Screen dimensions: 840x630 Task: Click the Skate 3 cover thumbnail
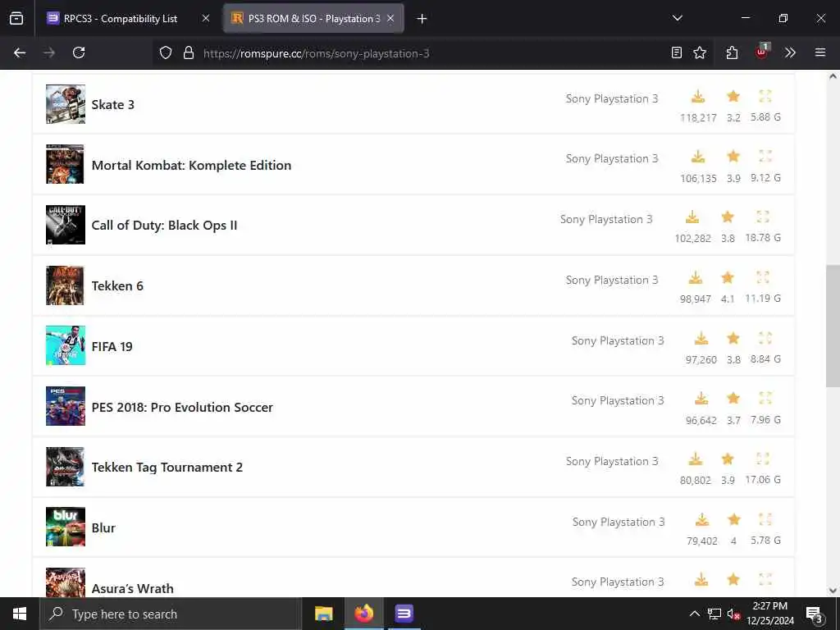tap(66, 104)
